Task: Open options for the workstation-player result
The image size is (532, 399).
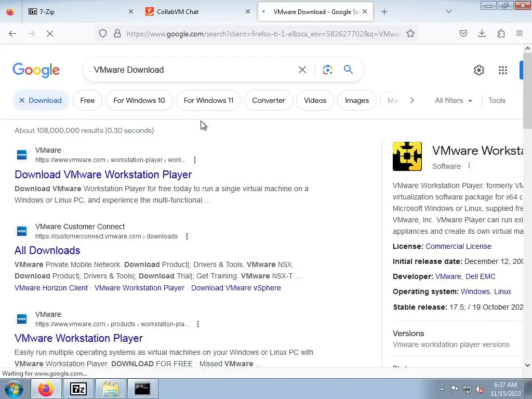Action: pyautogui.click(x=194, y=160)
